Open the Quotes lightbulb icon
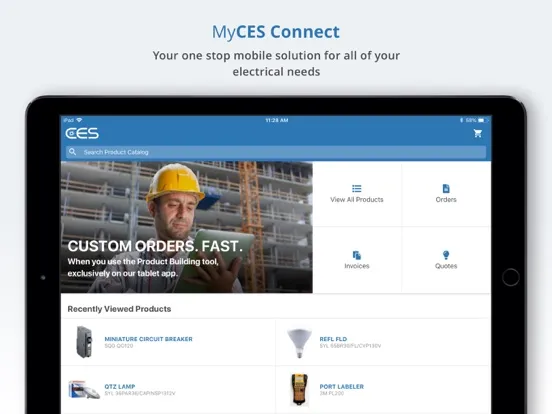The image size is (552, 414). pyautogui.click(x=446, y=255)
